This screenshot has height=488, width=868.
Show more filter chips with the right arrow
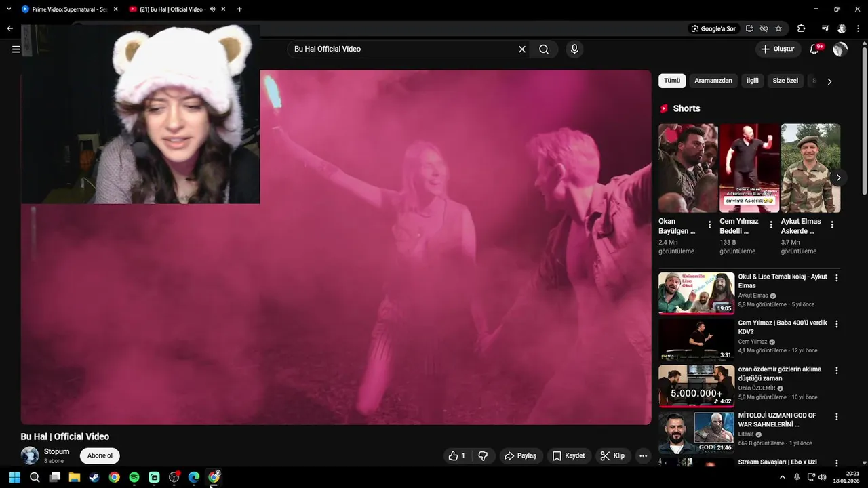[829, 81]
